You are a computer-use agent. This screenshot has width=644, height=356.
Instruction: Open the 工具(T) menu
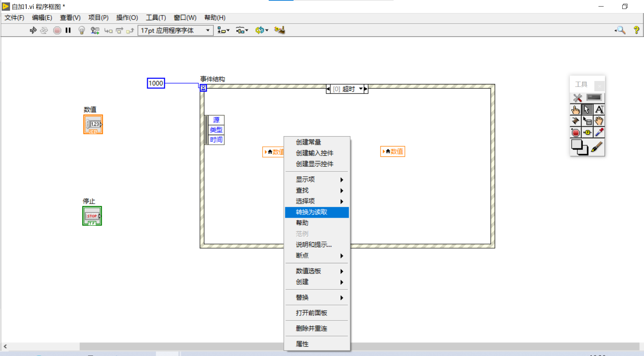point(156,18)
